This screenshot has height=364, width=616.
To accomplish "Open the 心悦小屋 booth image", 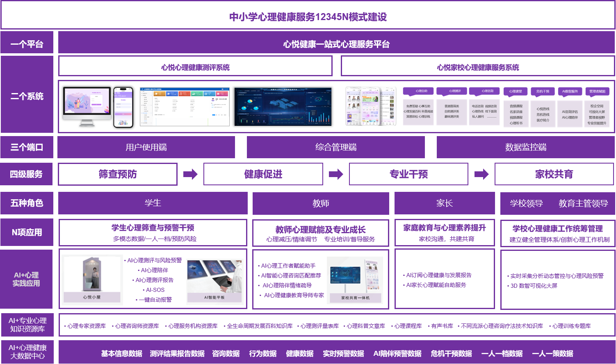I will tap(92, 280).
